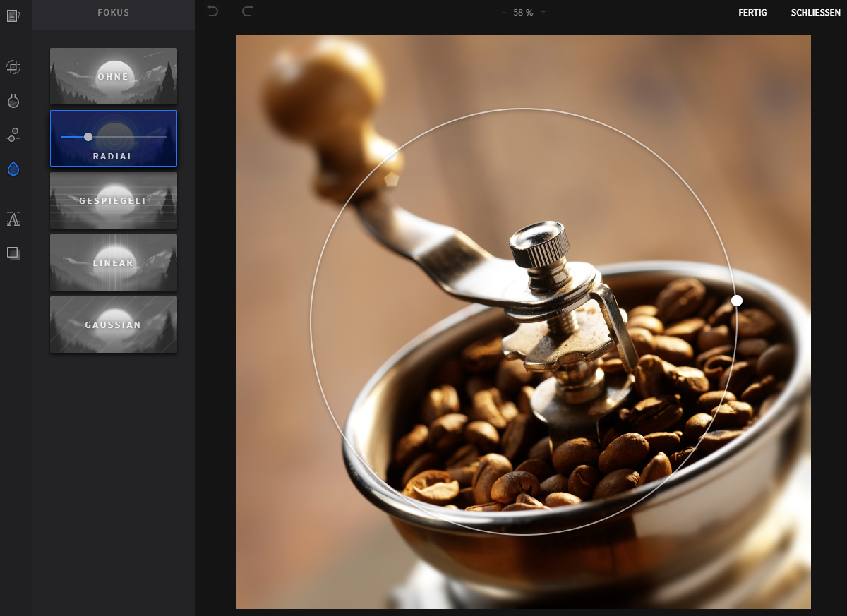Open the image library icon
Screen dimensions: 847x616
point(13,16)
